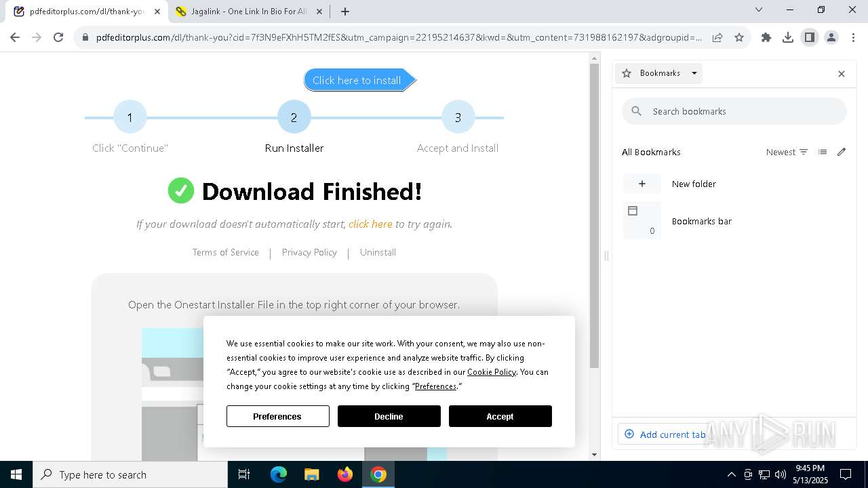
Task: Toggle the side panel button
Action: pos(810,37)
